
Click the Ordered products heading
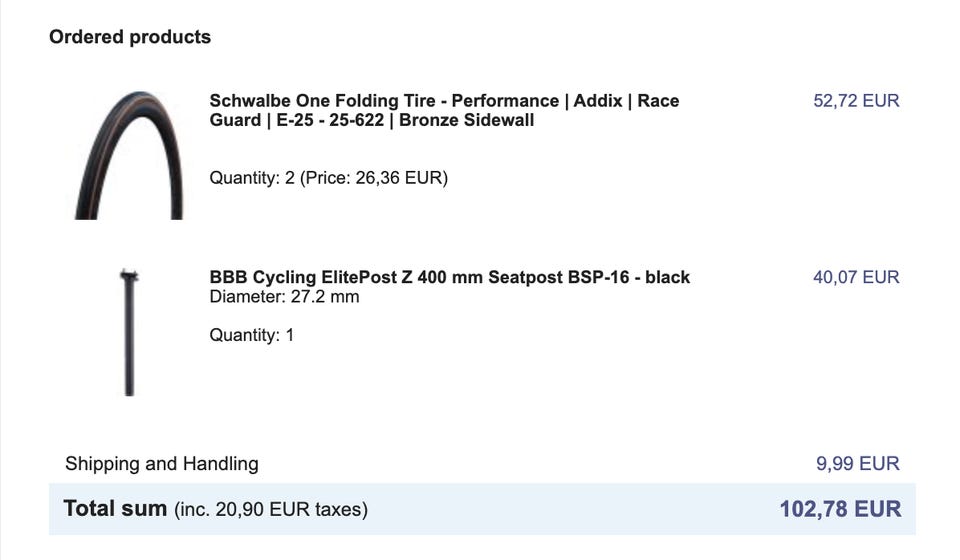coord(130,37)
